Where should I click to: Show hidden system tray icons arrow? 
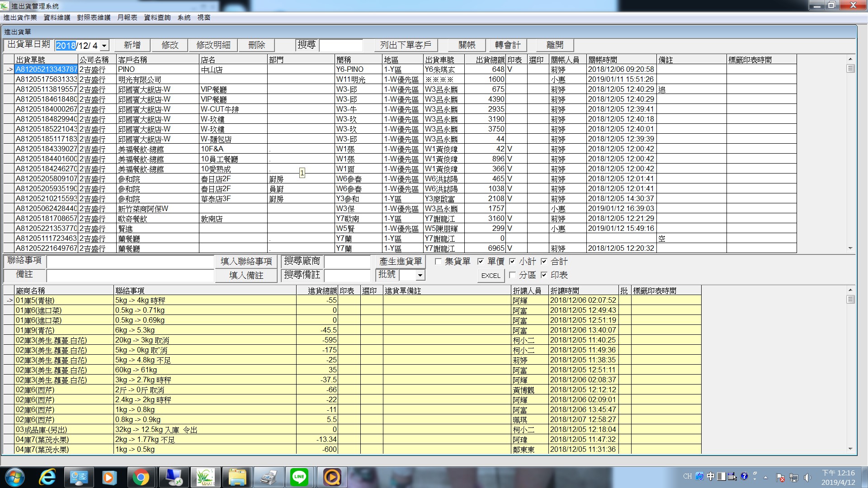point(765,477)
